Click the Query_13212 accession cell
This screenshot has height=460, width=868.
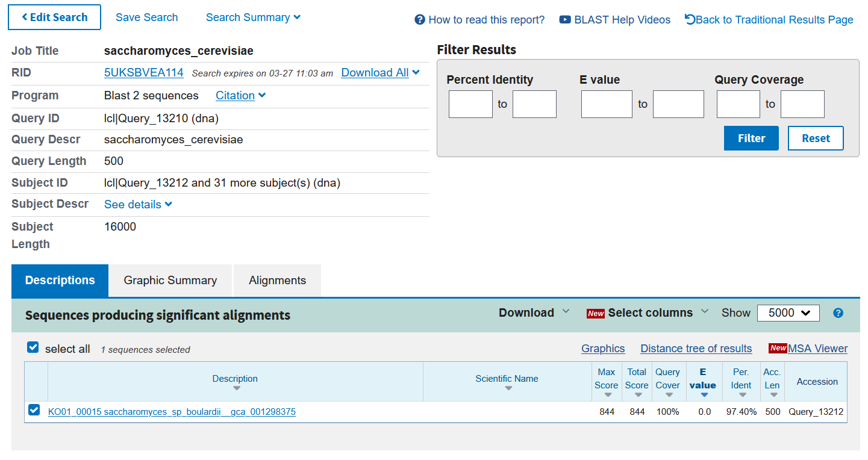(x=816, y=412)
